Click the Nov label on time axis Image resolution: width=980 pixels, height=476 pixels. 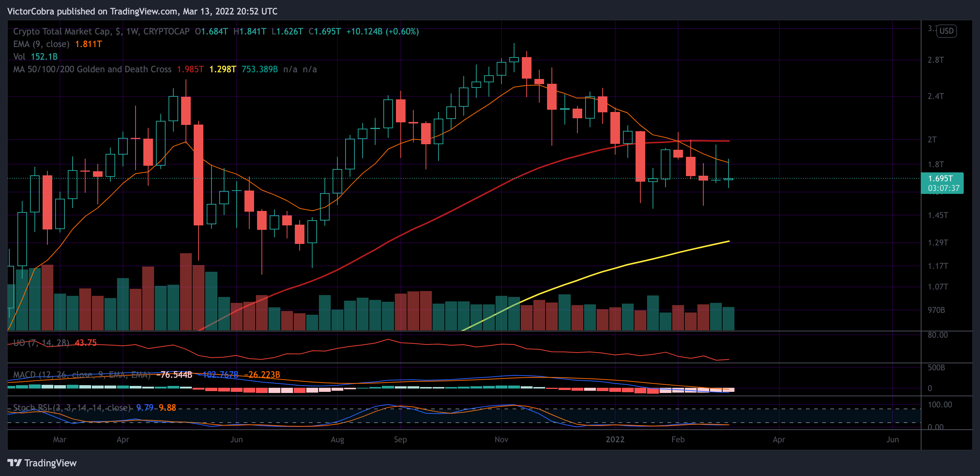(x=501, y=439)
